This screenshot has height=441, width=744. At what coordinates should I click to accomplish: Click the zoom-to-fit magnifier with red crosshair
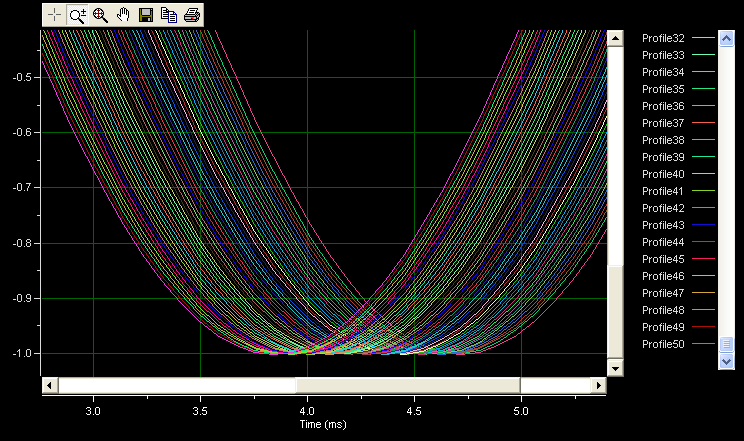tap(100, 15)
